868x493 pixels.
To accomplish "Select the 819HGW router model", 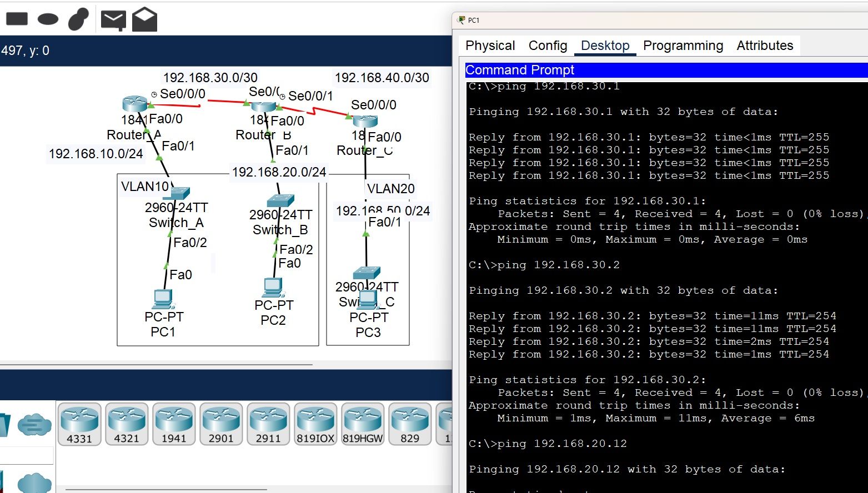I will click(363, 424).
